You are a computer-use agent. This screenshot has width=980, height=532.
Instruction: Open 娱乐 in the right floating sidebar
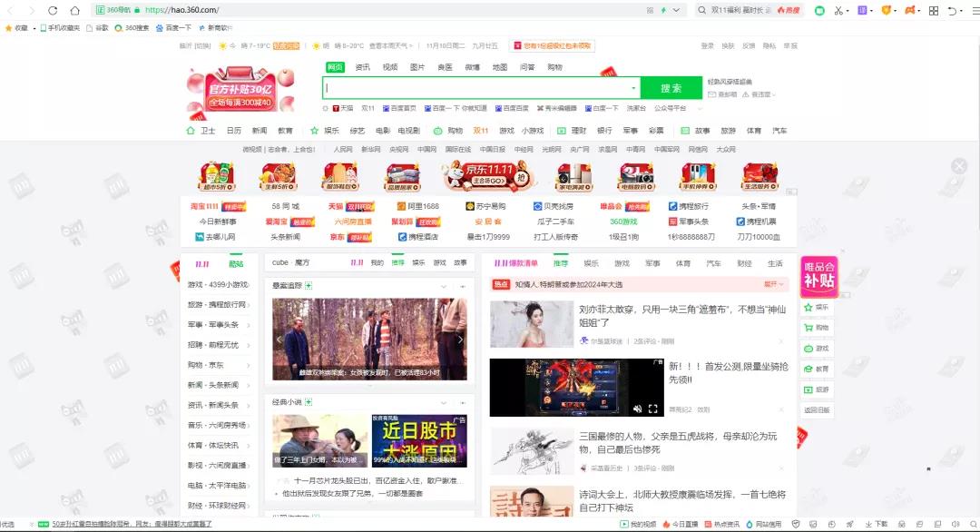[x=817, y=308]
